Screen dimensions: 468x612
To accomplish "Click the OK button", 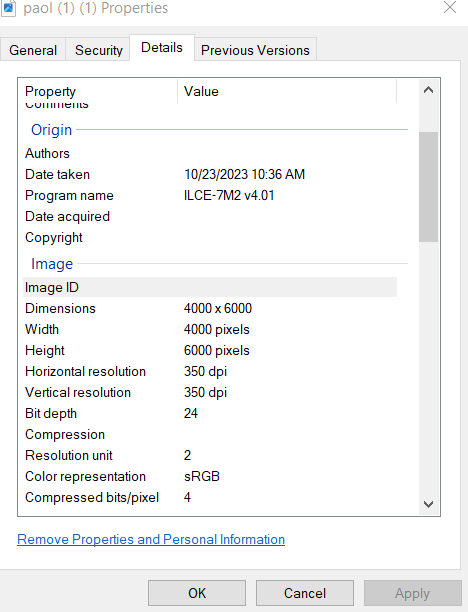I will 197,593.
